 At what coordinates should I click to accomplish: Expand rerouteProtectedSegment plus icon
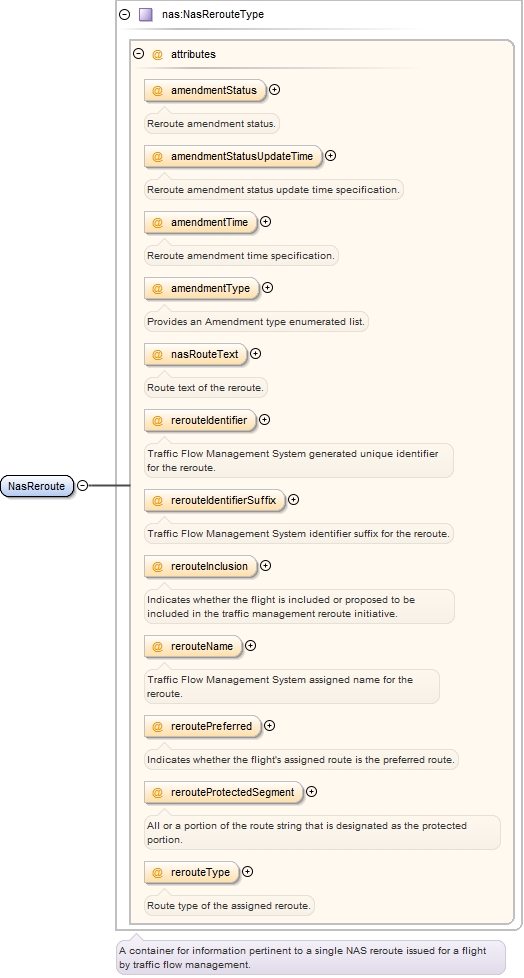coord(311,792)
